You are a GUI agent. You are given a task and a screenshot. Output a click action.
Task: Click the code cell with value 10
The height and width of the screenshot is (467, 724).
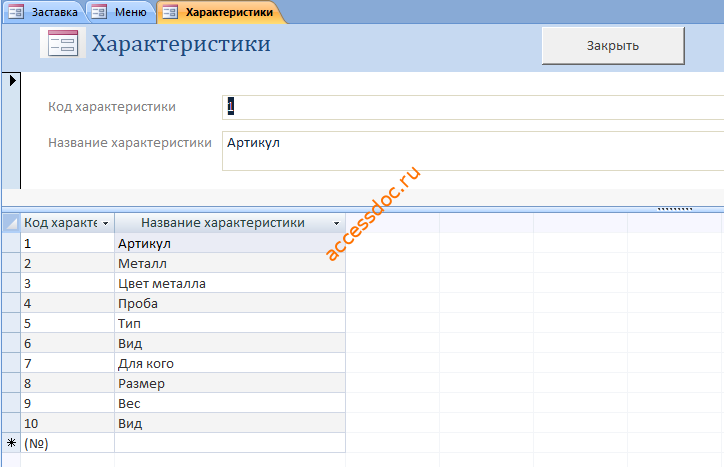(67, 424)
